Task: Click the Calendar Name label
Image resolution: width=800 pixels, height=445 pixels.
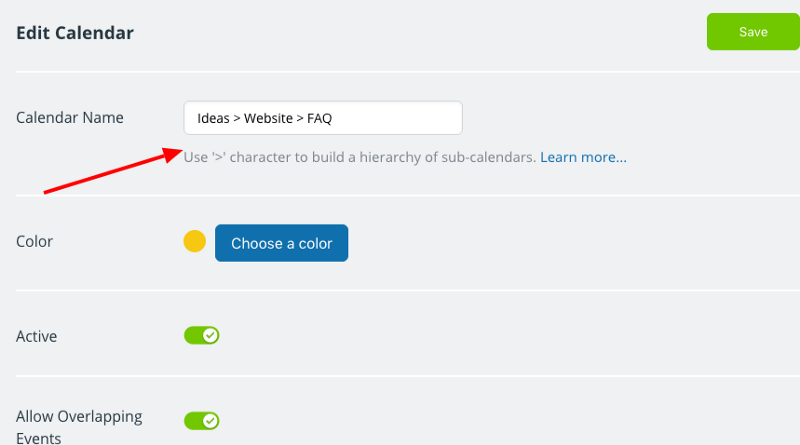Action: (70, 117)
